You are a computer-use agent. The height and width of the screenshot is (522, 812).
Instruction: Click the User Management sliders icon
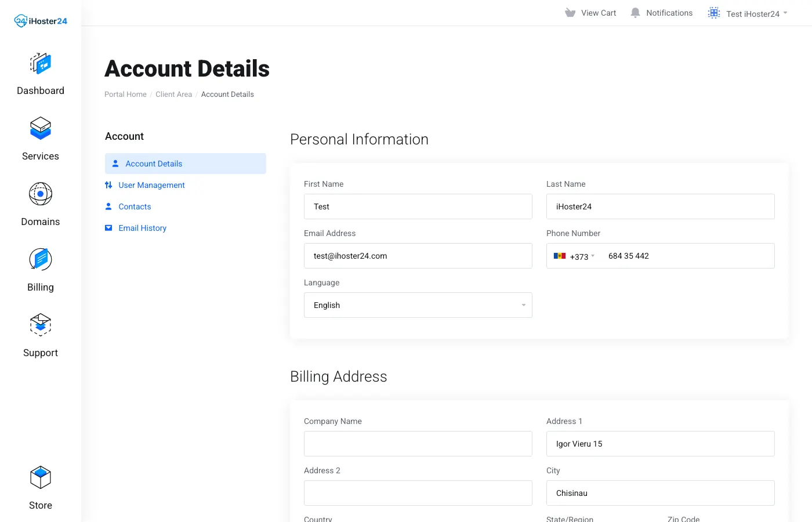[x=108, y=185]
